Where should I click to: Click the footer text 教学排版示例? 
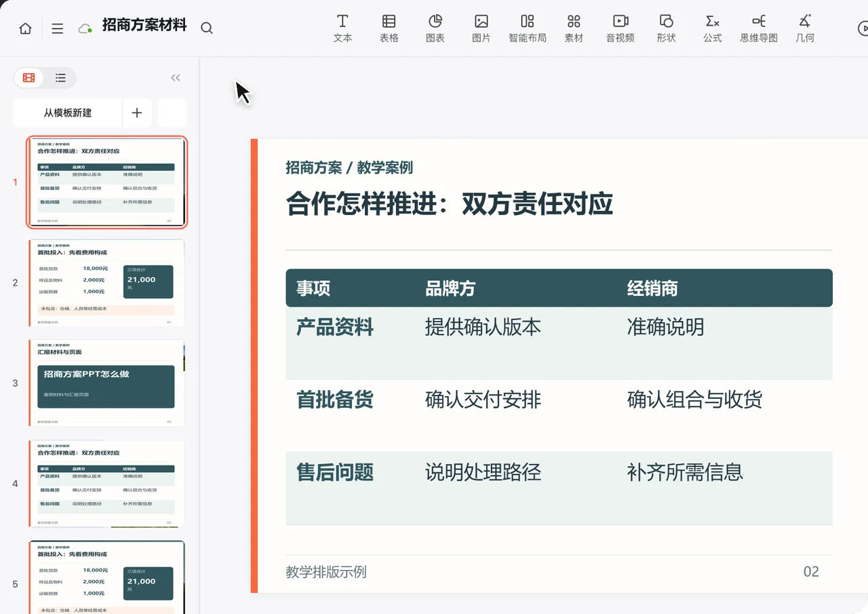pyautogui.click(x=326, y=572)
